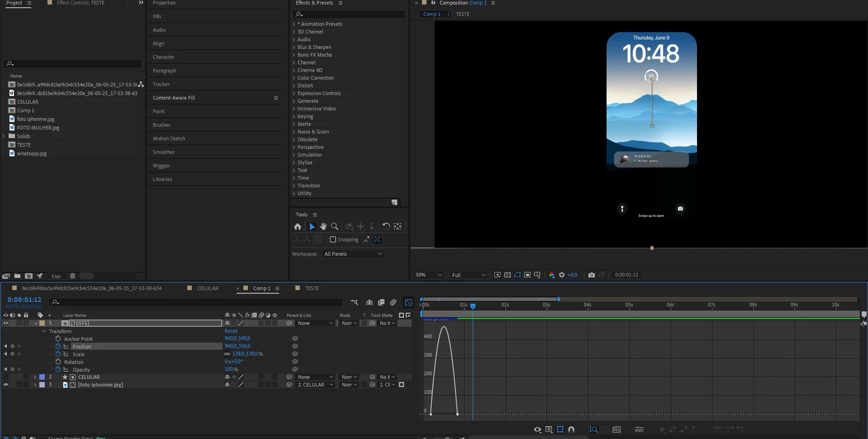Open Interpret Footage in Project panel
Image resolution: width=868 pixels, height=439 pixels.
tap(6, 276)
